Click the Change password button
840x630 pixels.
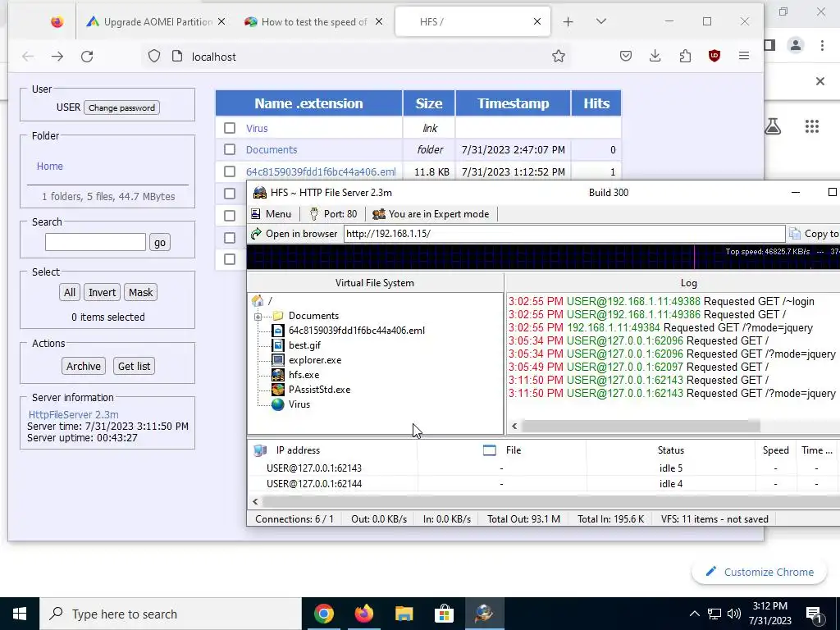121,107
